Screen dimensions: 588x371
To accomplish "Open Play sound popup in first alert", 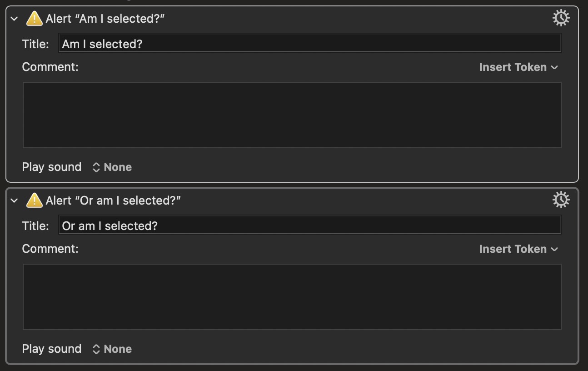I will coord(112,167).
